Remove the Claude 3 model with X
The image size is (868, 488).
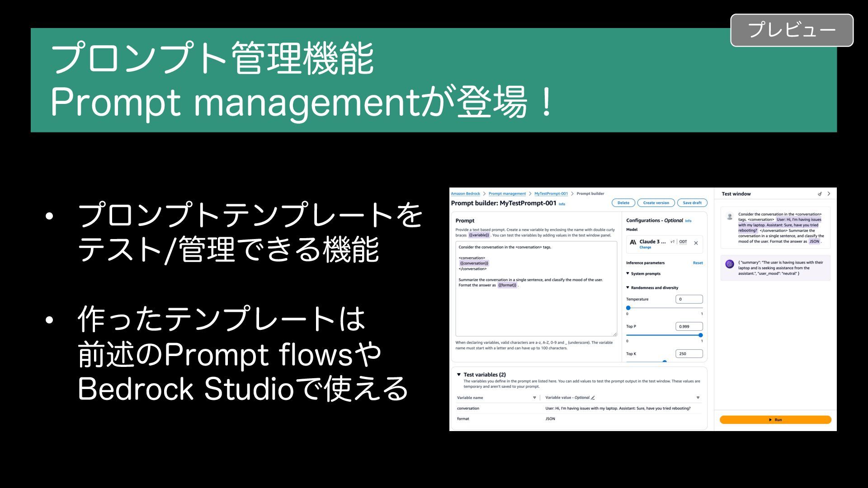[x=696, y=243]
